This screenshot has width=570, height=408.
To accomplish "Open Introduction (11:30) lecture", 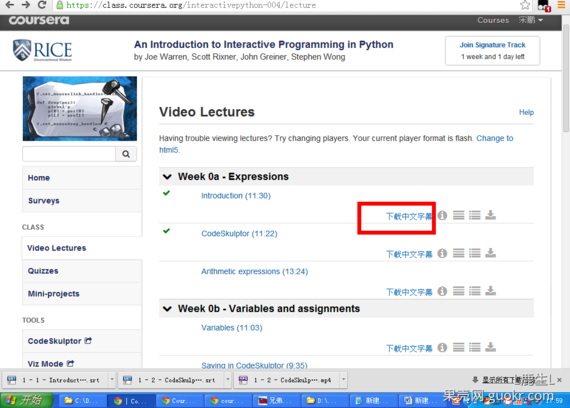I will pos(236,196).
